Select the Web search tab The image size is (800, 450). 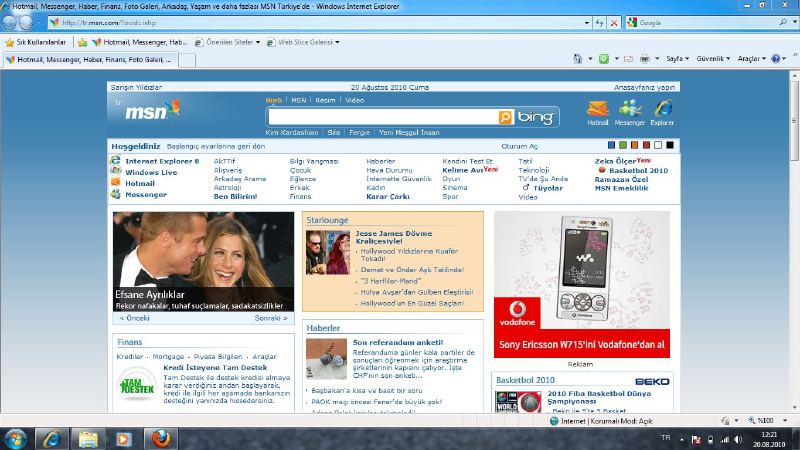tap(273, 101)
